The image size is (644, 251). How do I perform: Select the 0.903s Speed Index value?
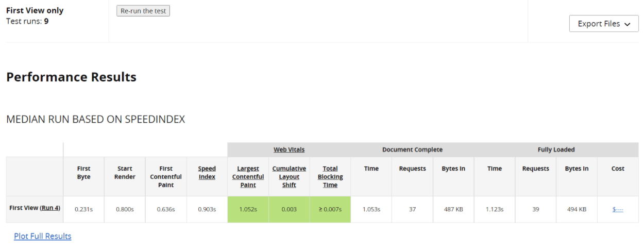click(207, 209)
